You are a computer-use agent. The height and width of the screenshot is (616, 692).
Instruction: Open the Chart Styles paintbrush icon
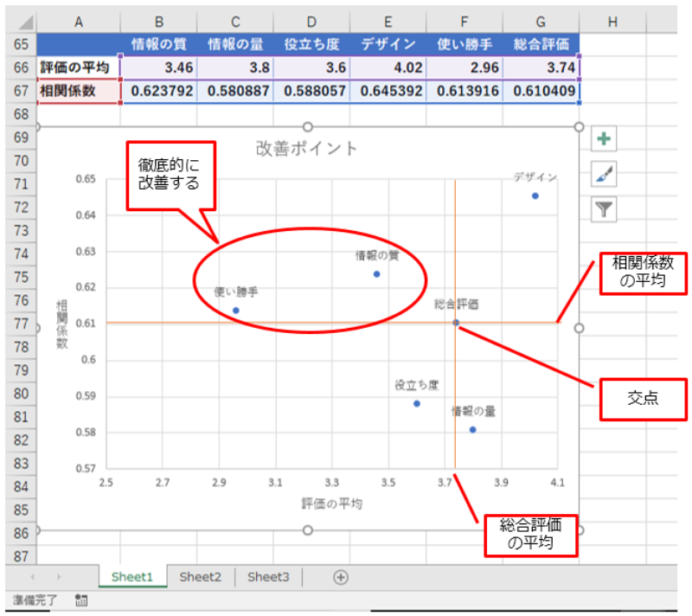(x=604, y=174)
